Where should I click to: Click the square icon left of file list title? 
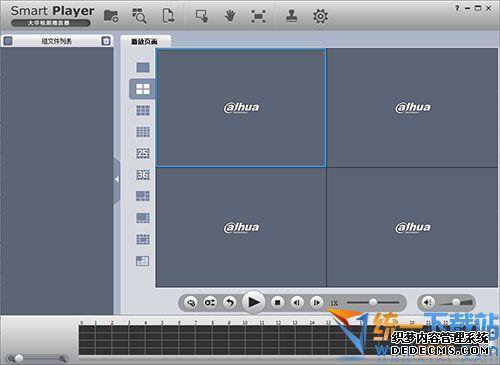pos(8,41)
